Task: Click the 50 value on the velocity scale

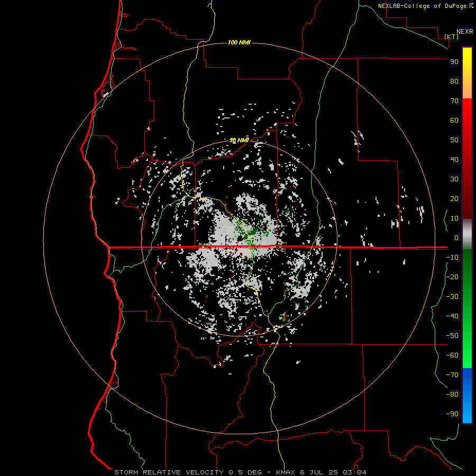Action: [x=454, y=140]
